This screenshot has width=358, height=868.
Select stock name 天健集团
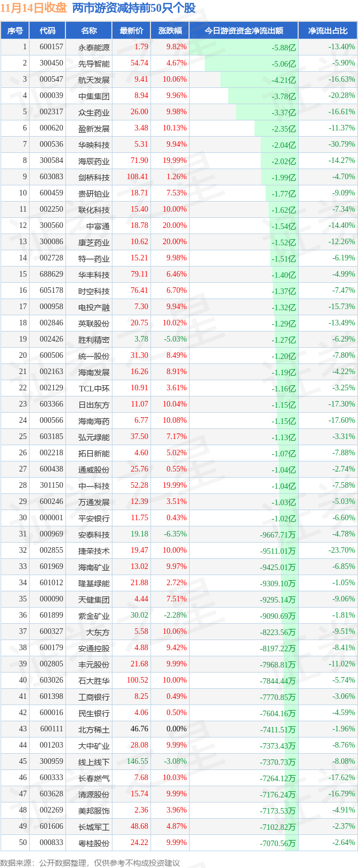[94, 599]
